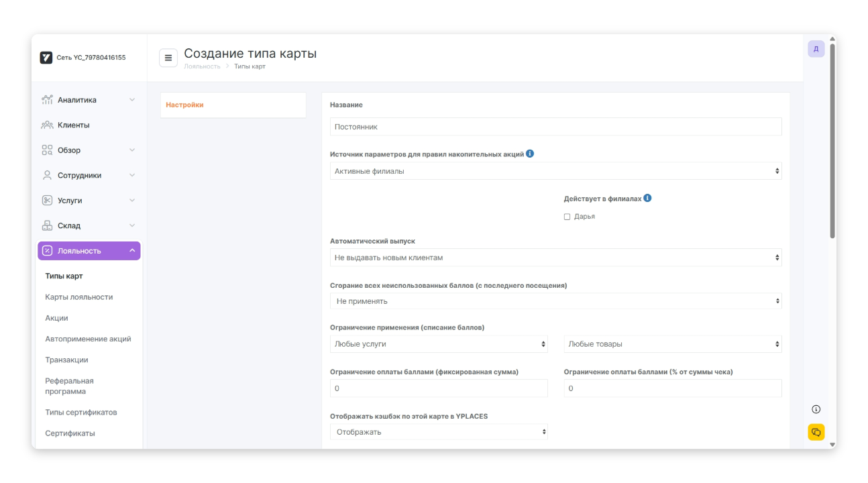Open Автоприменение акций menu item
Viewport: 868px width, 483px height.
(x=88, y=339)
